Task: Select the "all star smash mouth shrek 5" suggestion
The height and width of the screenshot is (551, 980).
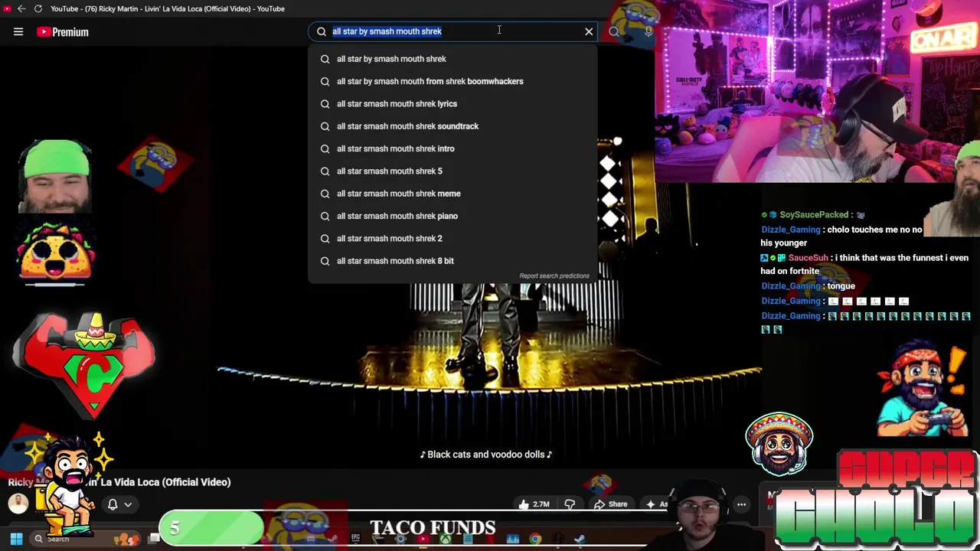Action: (452, 171)
